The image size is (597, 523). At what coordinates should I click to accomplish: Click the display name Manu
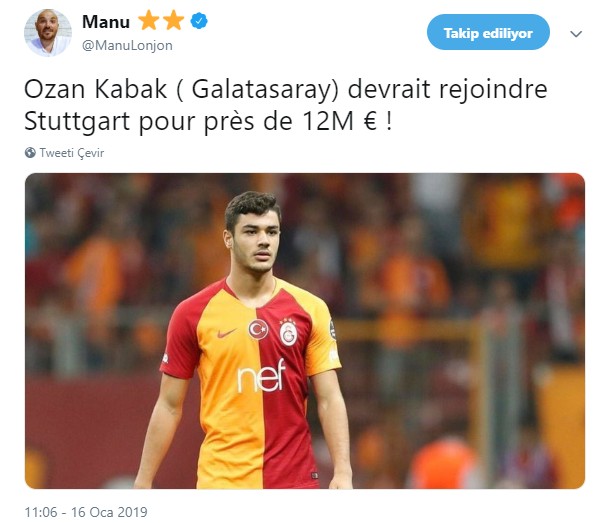tap(106, 22)
